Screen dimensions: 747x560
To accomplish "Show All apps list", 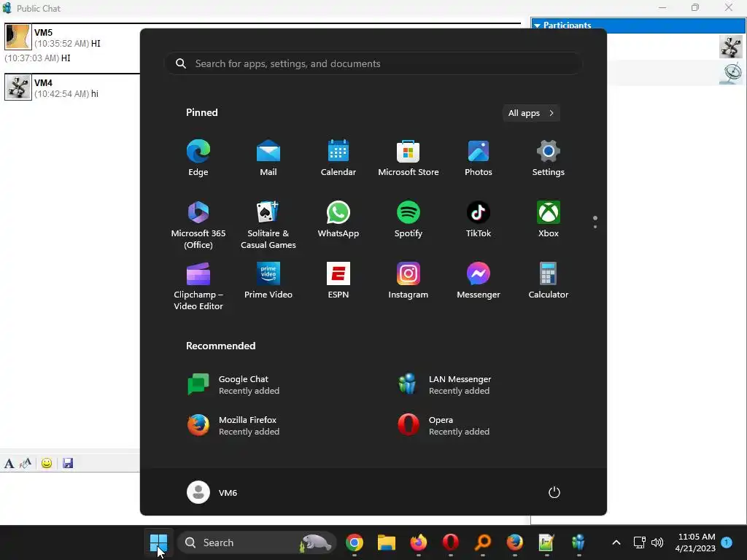I will tap(531, 113).
